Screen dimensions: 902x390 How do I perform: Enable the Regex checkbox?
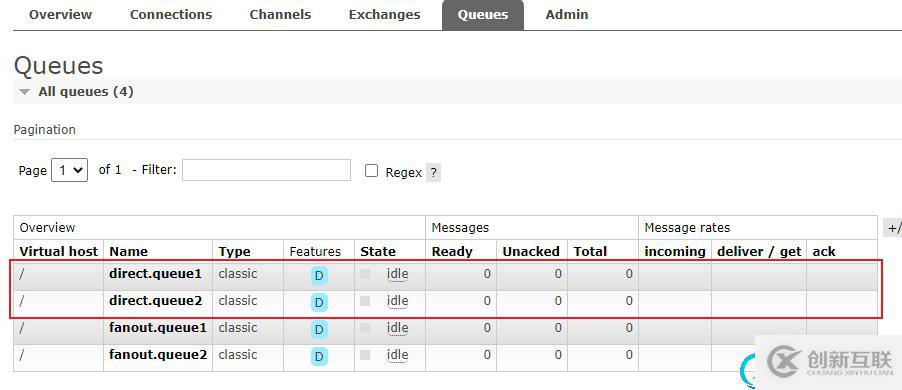[x=372, y=171]
